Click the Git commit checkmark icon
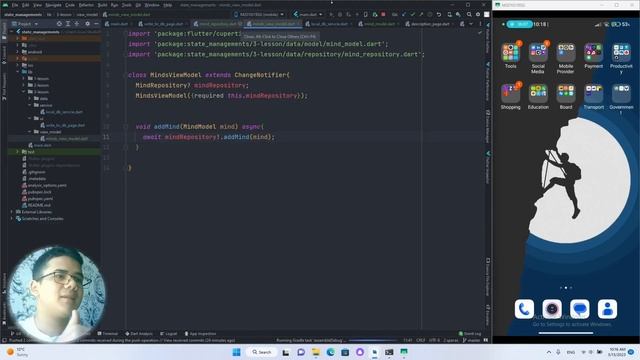The width and height of the screenshot is (640, 360). (413, 14)
